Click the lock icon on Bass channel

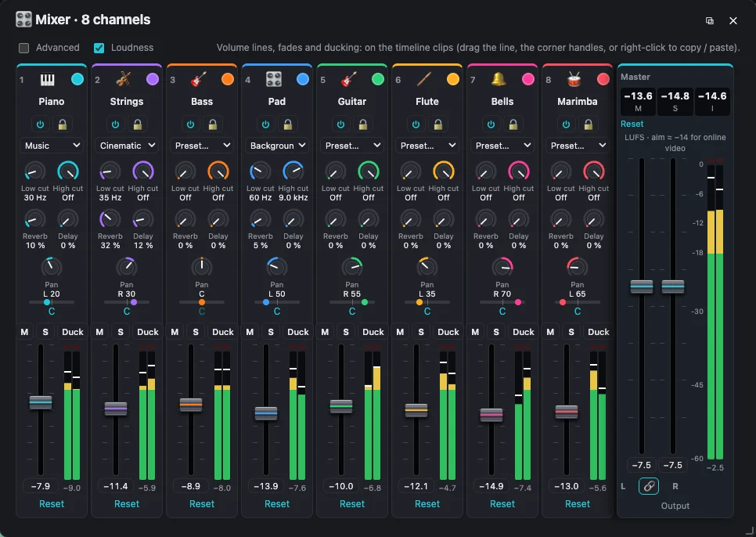pos(213,124)
